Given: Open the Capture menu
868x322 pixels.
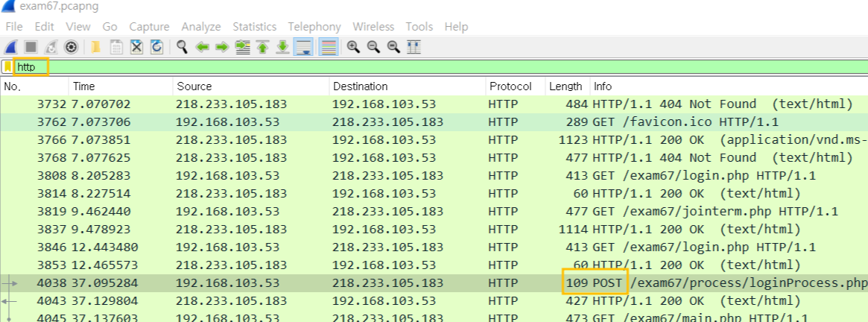Looking at the screenshot, I should tap(149, 27).
